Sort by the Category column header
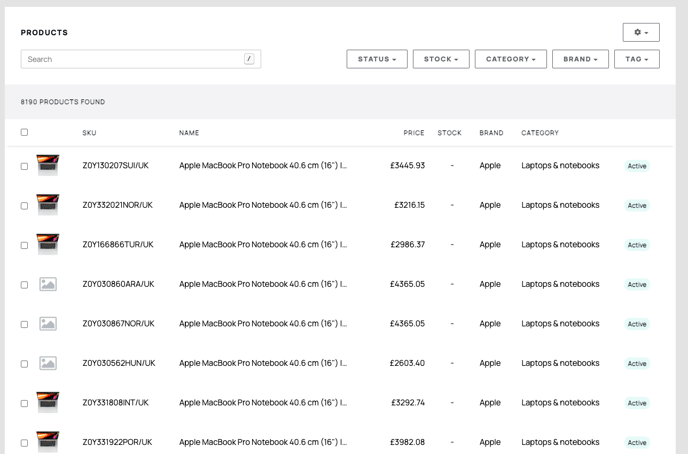The width and height of the screenshot is (688, 454). (540, 133)
